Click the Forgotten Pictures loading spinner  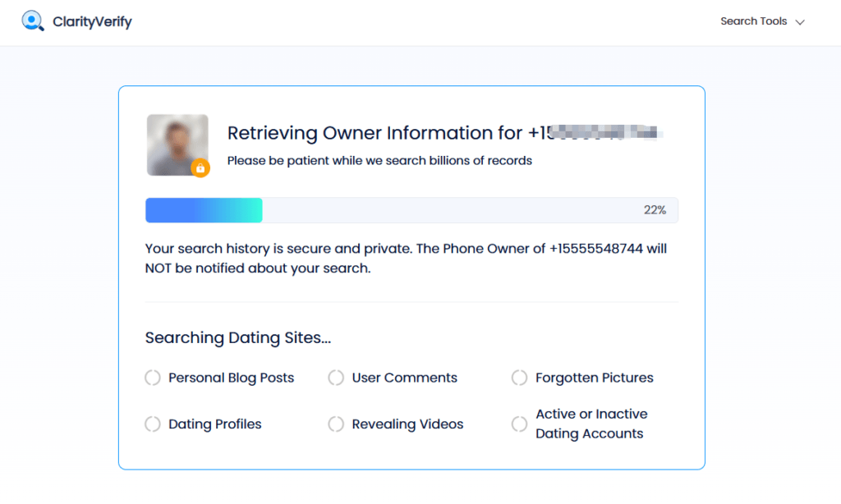pyautogui.click(x=519, y=378)
